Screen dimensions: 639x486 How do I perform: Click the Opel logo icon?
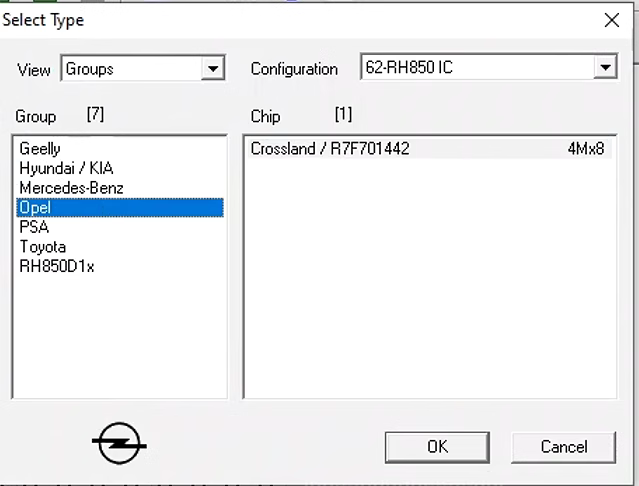[x=119, y=443]
